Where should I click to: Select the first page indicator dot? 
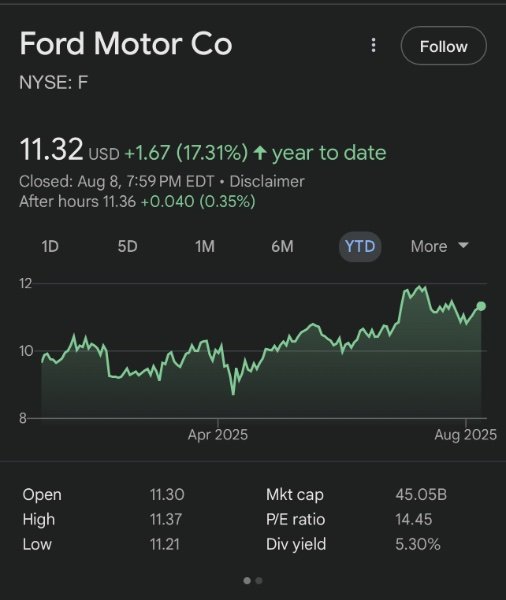click(247, 581)
